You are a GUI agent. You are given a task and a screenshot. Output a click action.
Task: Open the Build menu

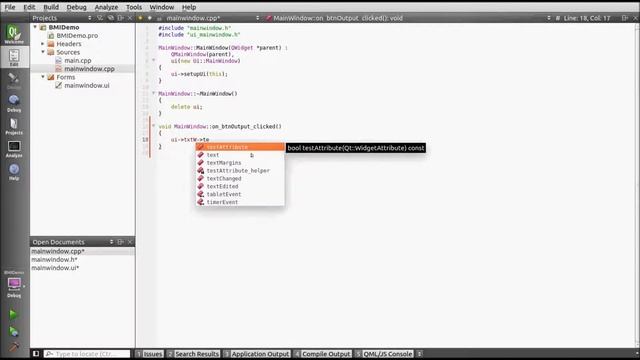[51, 7]
